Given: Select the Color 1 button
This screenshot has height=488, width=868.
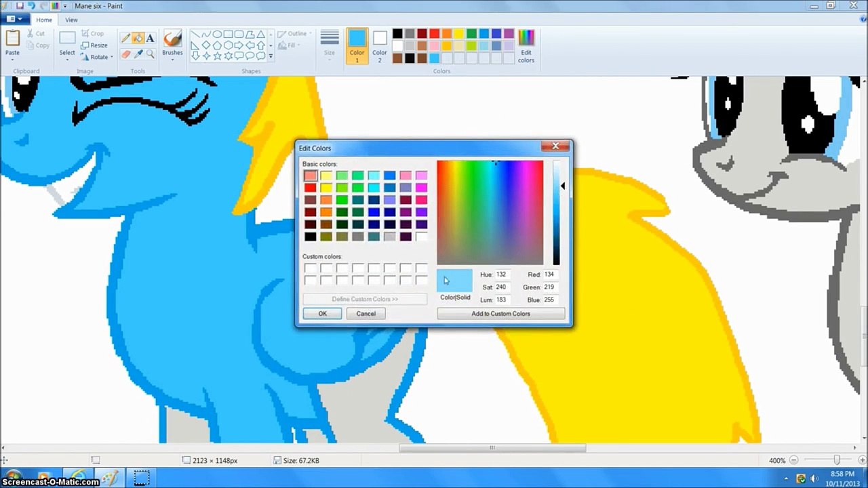Looking at the screenshot, I should point(357,45).
